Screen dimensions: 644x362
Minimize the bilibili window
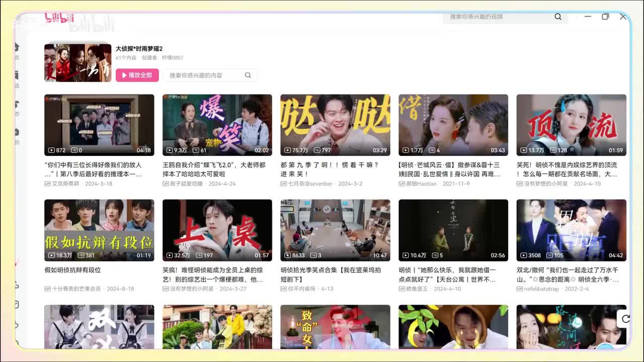588,17
